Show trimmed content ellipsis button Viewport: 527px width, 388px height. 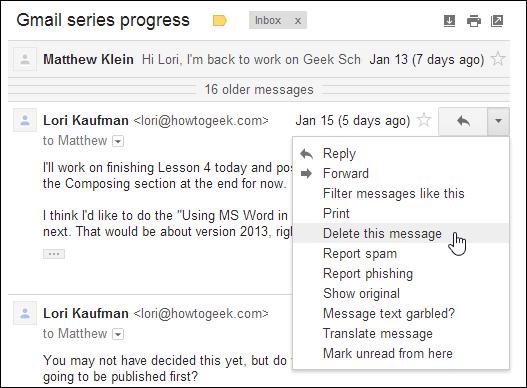(x=54, y=254)
